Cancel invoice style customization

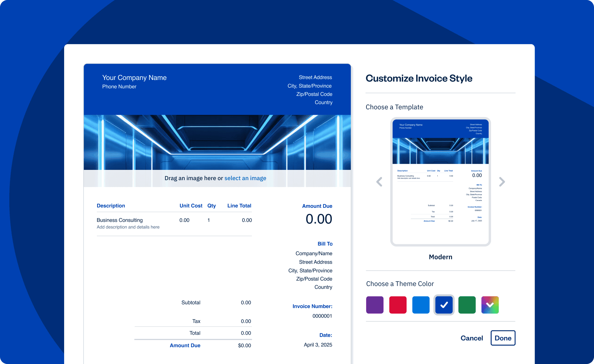coord(472,338)
